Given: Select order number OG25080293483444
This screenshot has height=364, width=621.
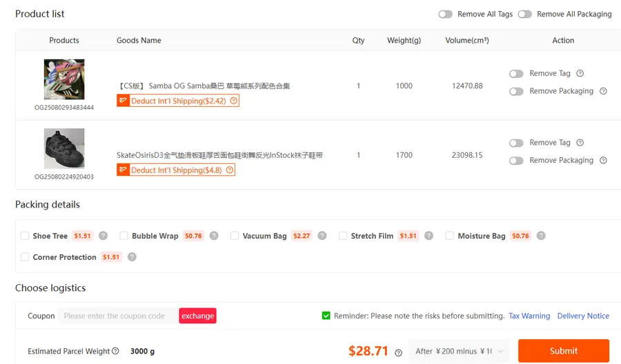Looking at the screenshot, I should click(x=64, y=108).
